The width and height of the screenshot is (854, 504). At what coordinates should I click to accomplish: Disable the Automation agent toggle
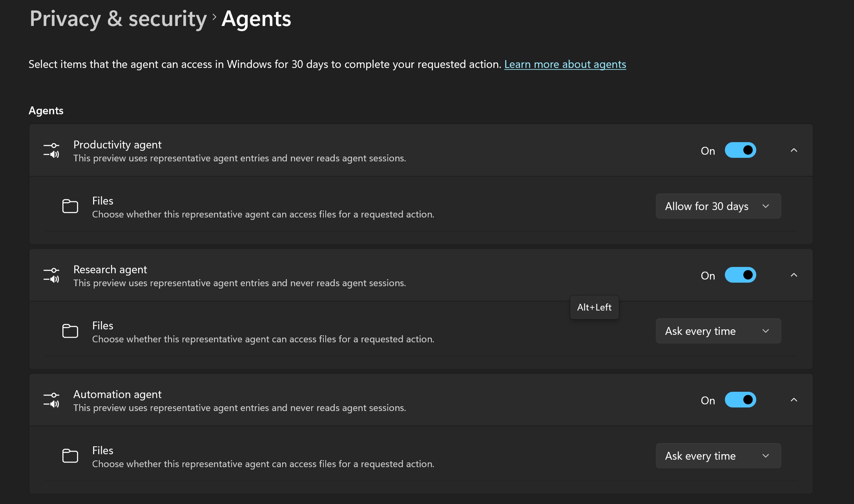click(740, 400)
